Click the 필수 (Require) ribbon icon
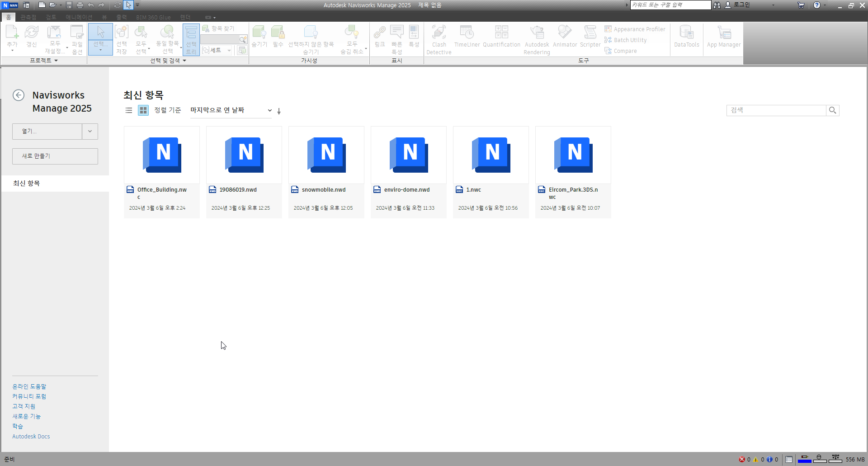Screen dimensions: 868x466 (278, 36)
